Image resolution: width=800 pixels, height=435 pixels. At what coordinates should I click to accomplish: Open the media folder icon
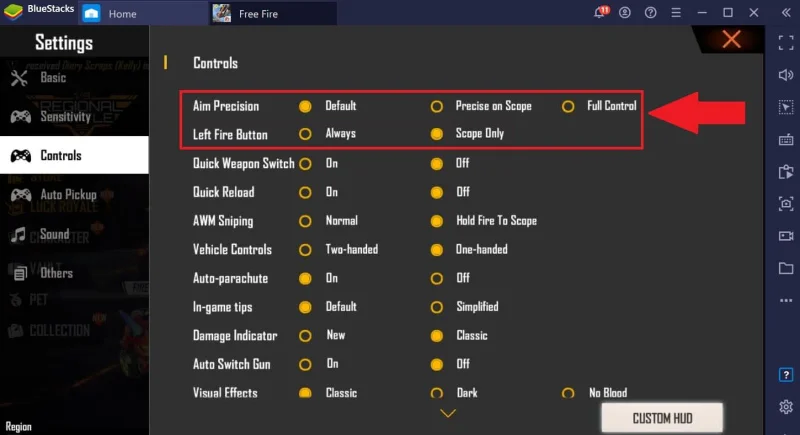786,268
